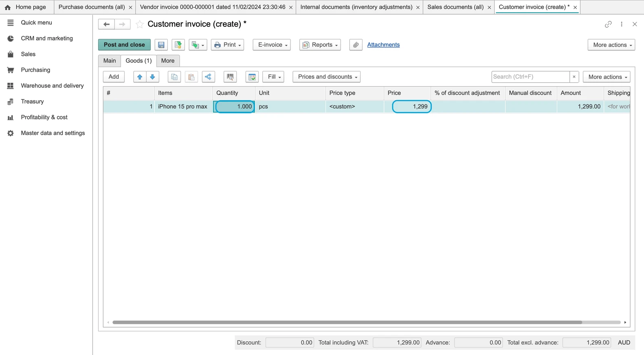Screen dimensions: 644x355
Task: Click the horizontal scrollbar of goods table
Action: (x=347, y=322)
